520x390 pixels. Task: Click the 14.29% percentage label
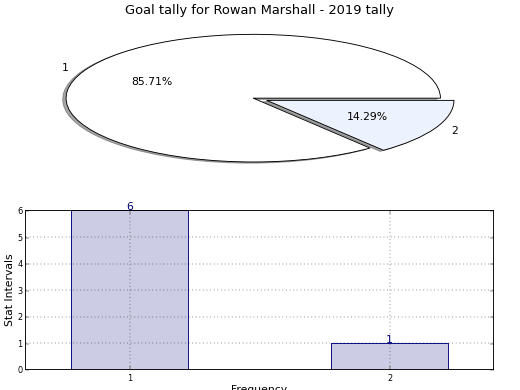click(x=367, y=116)
